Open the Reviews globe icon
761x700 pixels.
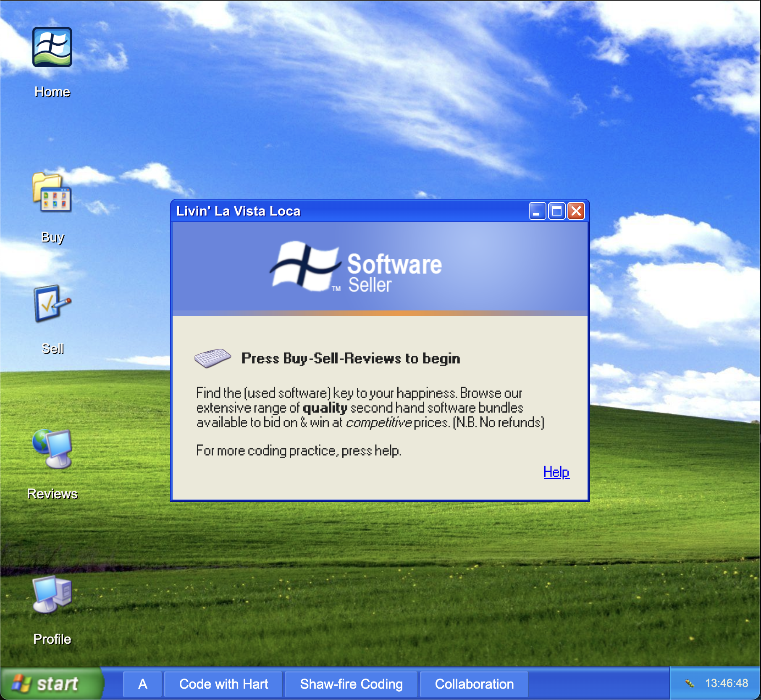click(52, 449)
